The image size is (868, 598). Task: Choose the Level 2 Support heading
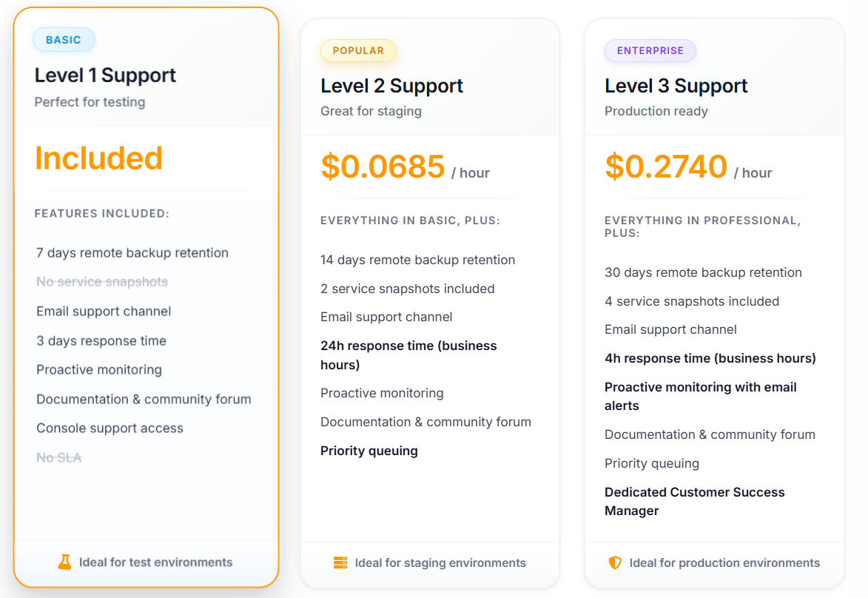[391, 86]
